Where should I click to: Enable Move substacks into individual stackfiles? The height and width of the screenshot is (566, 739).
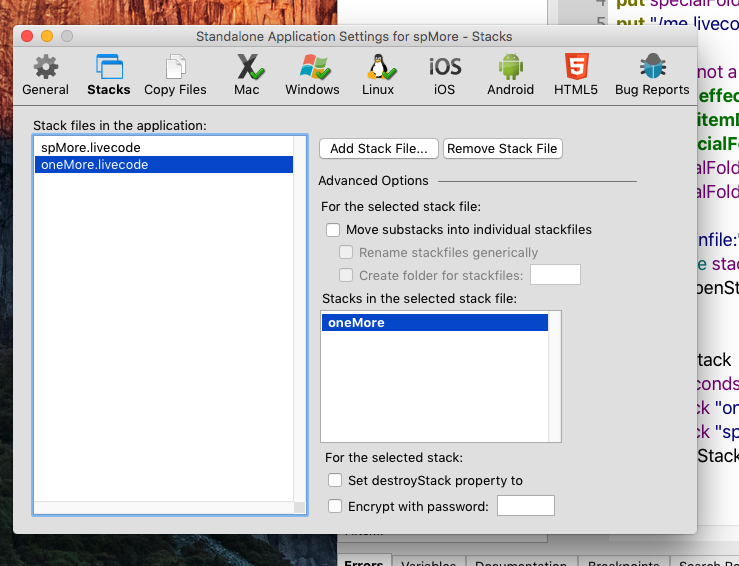(x=333, y=230)
